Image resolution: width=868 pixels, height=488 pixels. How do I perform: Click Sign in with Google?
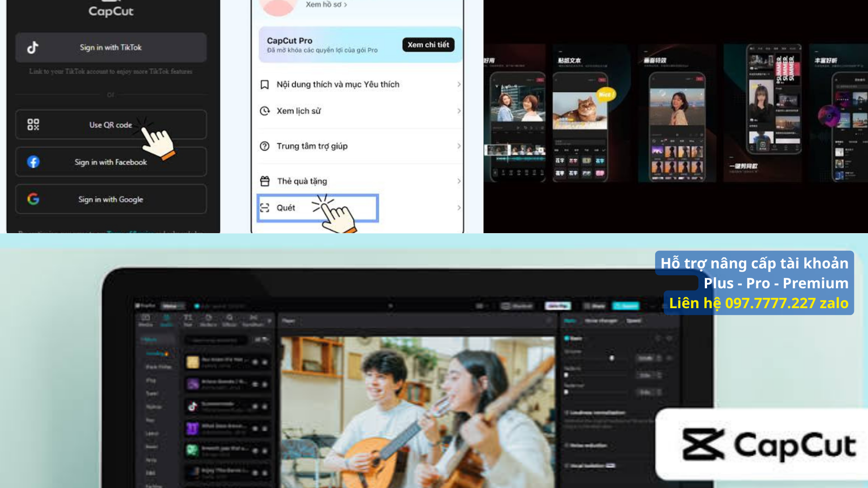(111, 199)
